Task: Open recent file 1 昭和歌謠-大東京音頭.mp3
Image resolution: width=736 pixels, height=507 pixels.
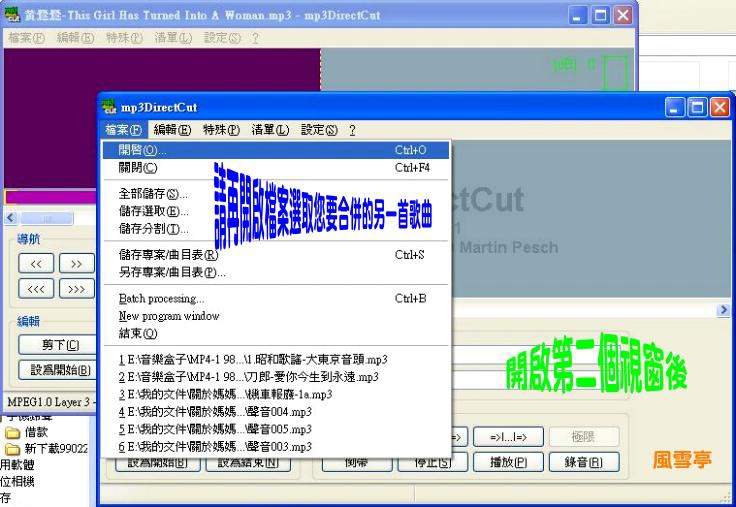Action: click(x=276, y=360)
